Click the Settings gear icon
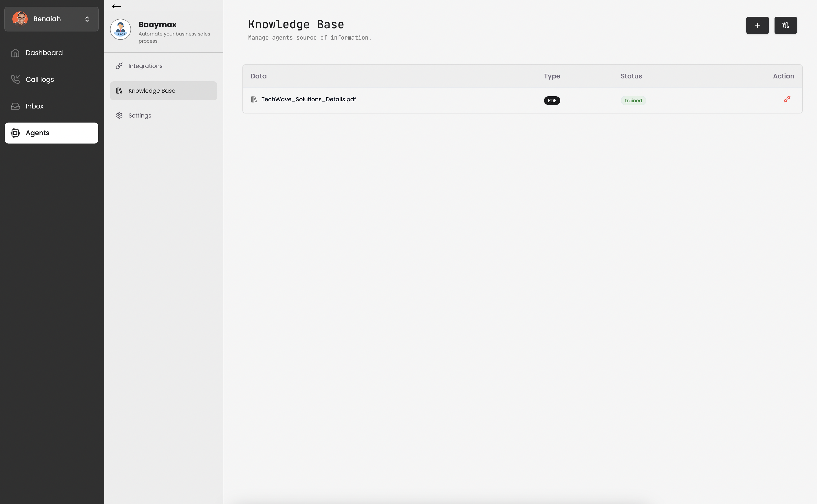817x504 pixels. tap(120, 116)
